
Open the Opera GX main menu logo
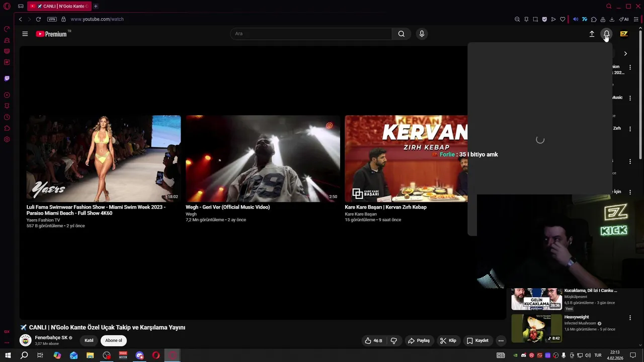click(x=7, y=6)
